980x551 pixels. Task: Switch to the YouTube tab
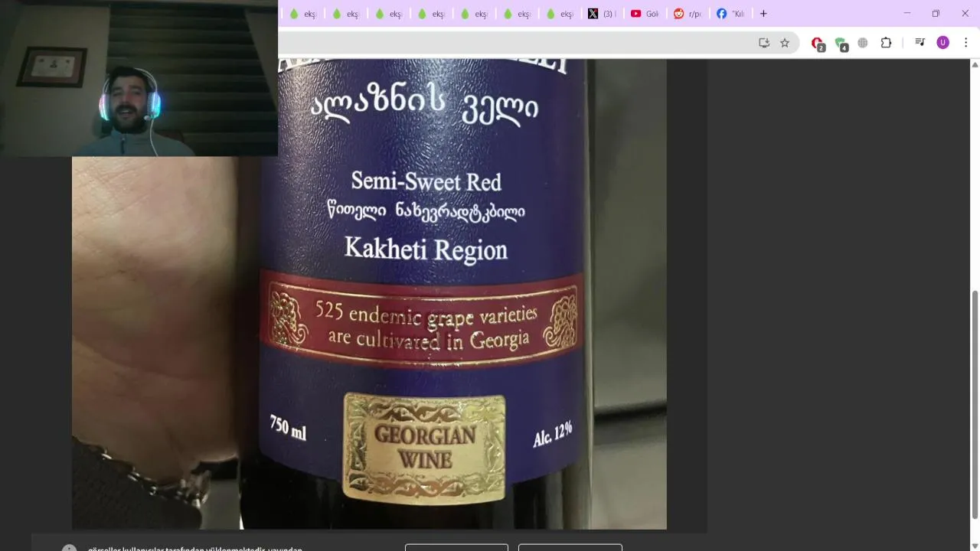click(644, 14)
